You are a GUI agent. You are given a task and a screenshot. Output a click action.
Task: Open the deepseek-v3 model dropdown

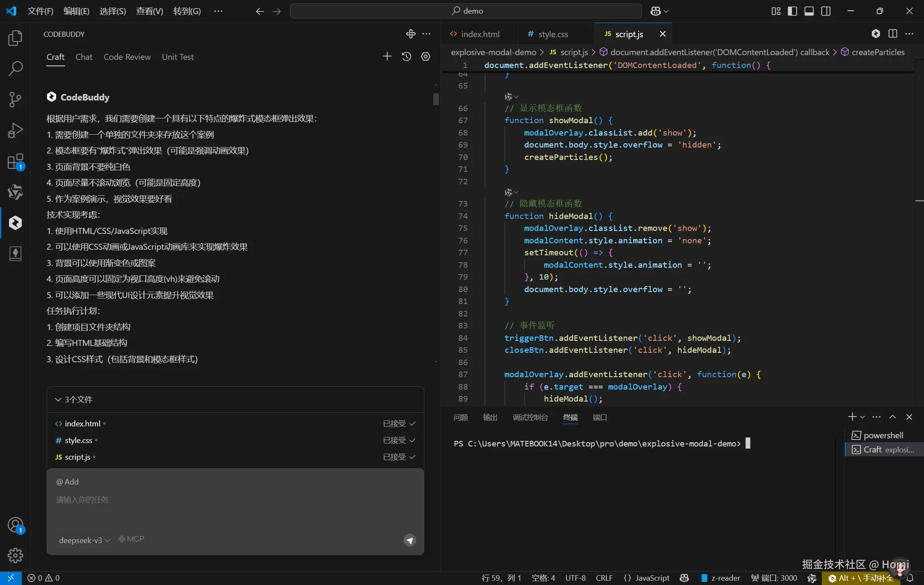tap(85, 540)
